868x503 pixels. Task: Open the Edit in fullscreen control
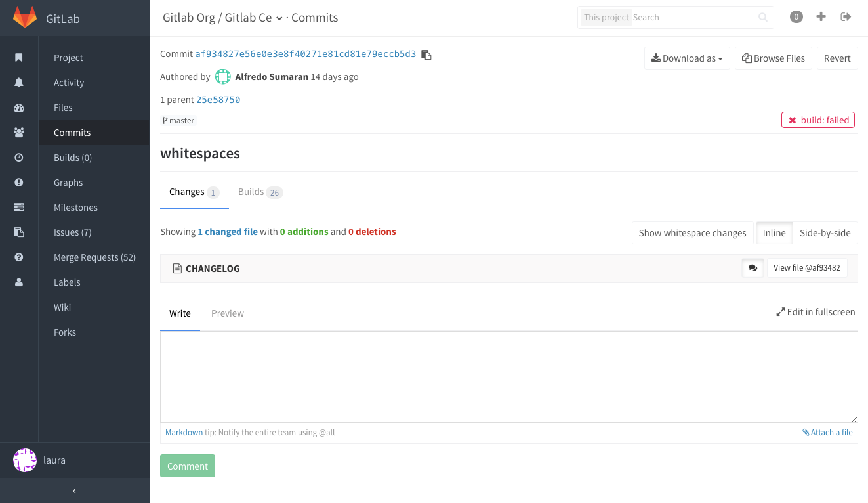[x=816, y=312]
